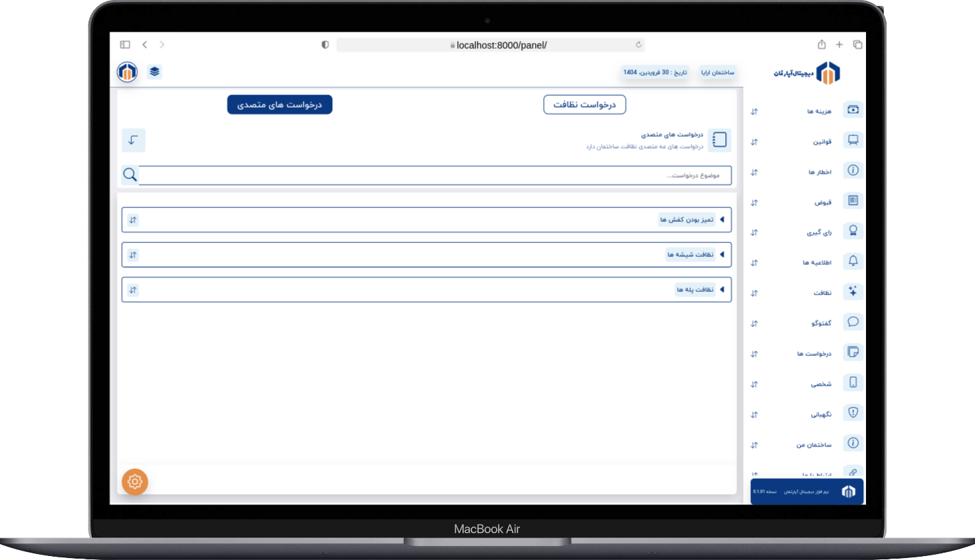This screenshot has width=975, height=560.
Task: Reload the page in Safari address bar
Action: pos(638,45)
